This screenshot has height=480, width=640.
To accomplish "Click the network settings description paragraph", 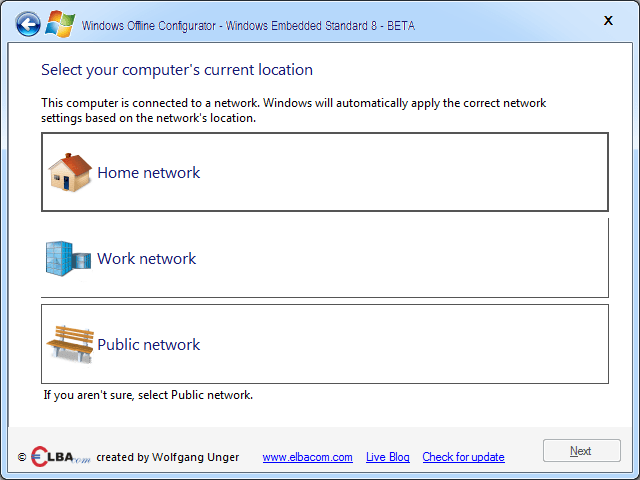I will (x=293, y=110).
